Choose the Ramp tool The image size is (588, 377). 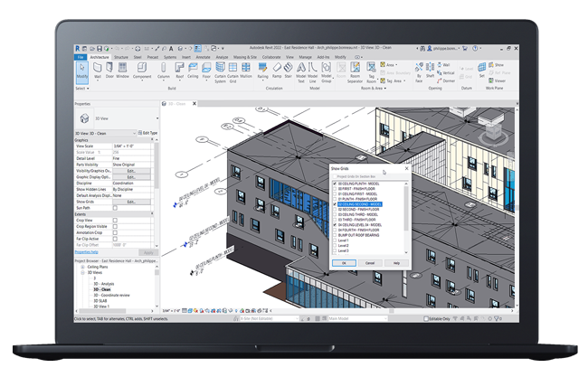277,71
